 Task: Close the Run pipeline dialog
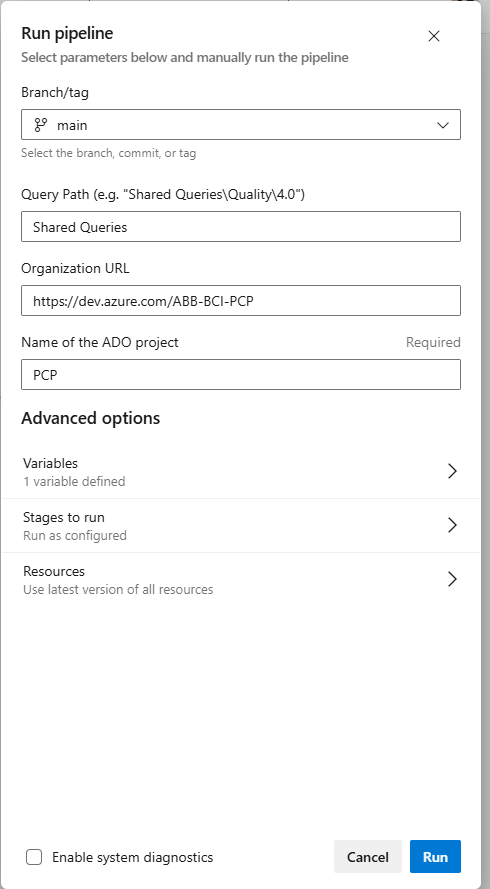point(434,36)
